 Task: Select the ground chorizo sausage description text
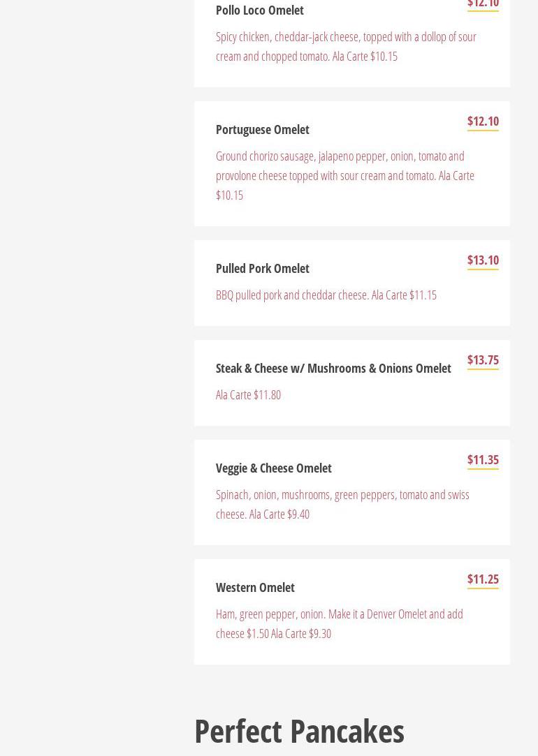(x=344, y=175)
